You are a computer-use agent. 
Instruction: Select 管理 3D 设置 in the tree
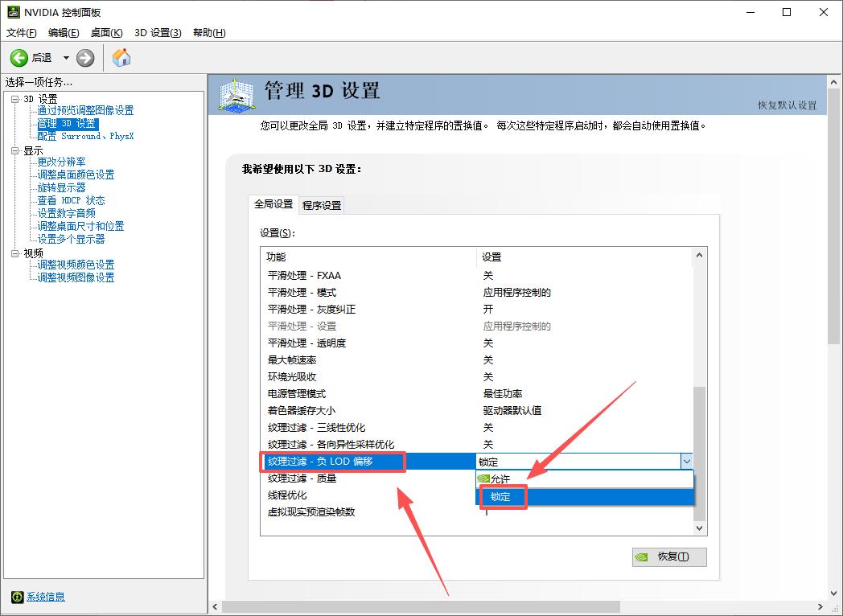pos(68,124)
